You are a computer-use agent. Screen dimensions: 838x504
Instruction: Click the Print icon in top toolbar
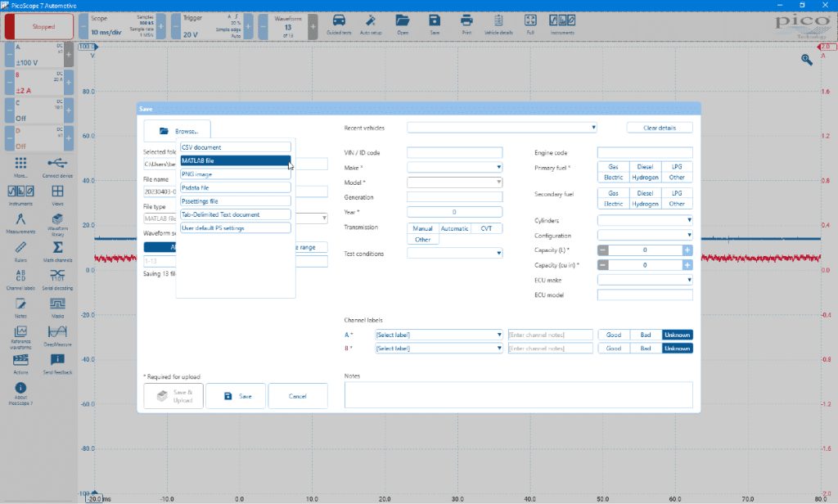point(466,20)
